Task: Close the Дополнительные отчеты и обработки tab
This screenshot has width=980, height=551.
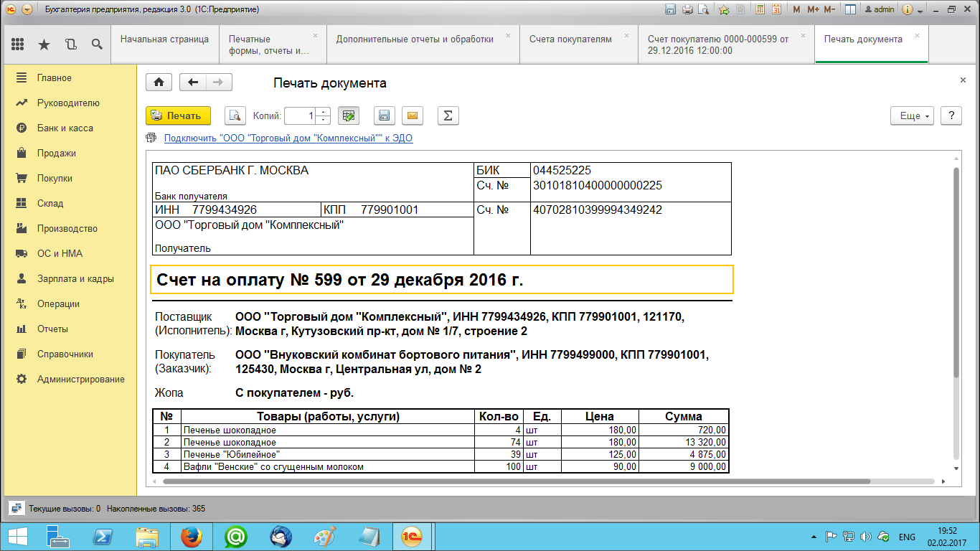Action: pyautogui.click(x=509, y=35)
